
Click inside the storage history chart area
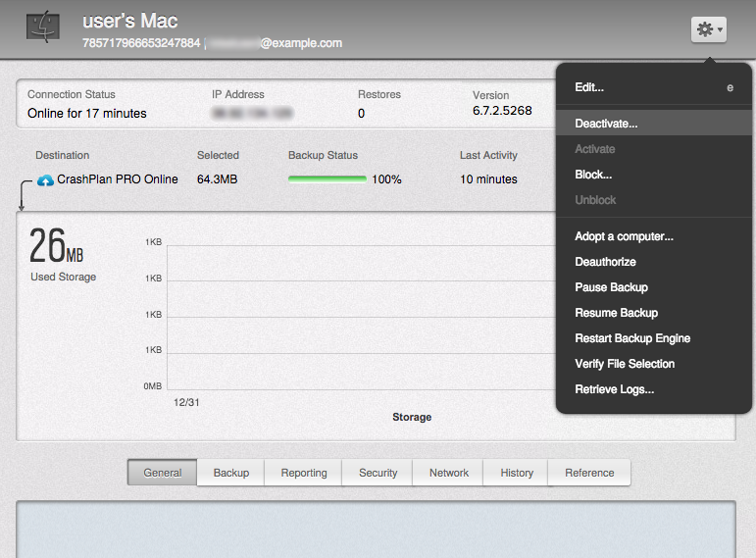[x=361, y=318]
